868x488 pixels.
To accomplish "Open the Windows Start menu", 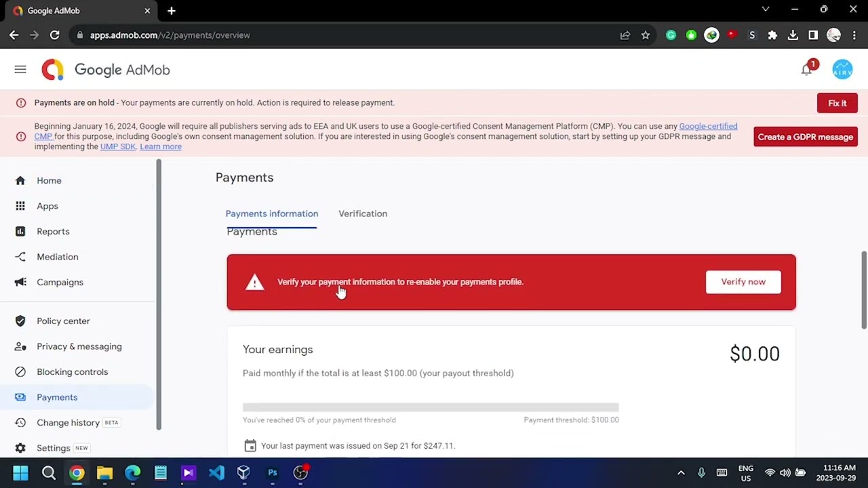I will 20,473.
